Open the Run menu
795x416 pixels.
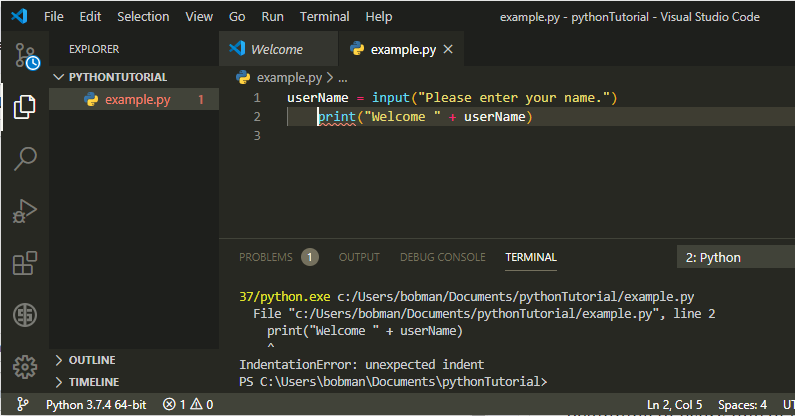[272, 17]
